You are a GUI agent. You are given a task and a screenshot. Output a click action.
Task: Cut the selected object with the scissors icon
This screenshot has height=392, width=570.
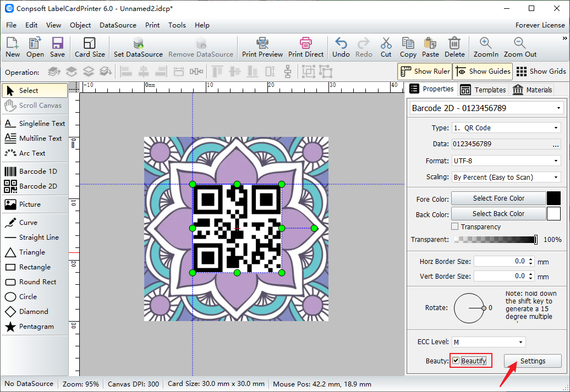[x=386, y=47]
